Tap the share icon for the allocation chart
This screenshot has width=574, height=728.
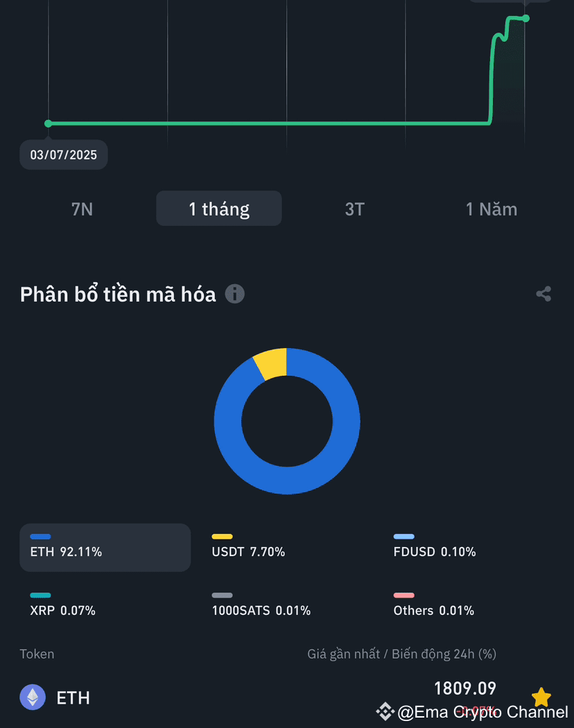pos(543,294)
